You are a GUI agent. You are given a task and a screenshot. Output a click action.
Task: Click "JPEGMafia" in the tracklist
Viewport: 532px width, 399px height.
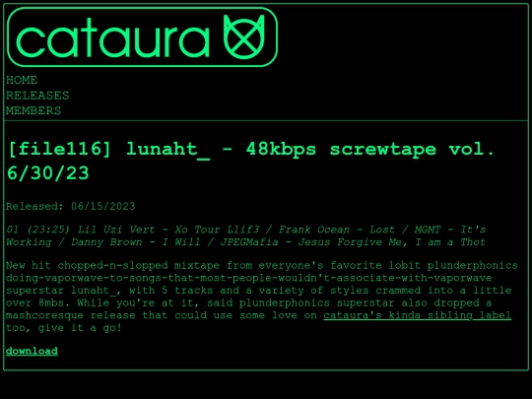pyautogui.click(x=249, y=242)
